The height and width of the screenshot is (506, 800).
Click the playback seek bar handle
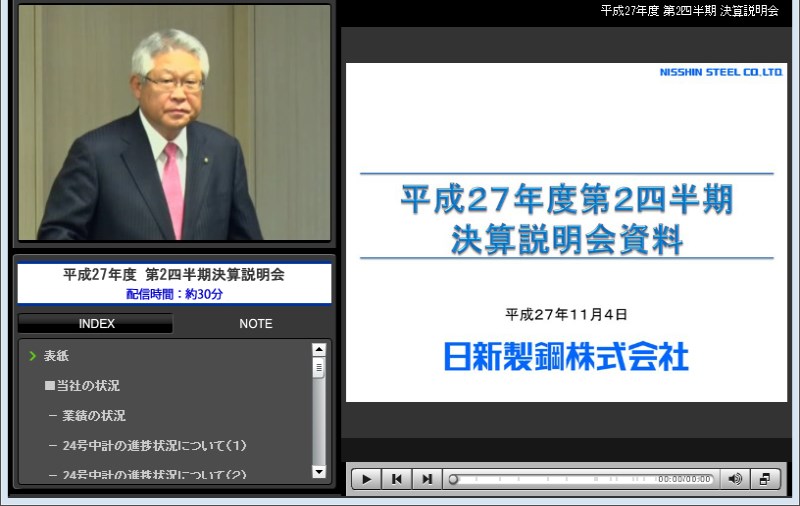[x=453, y=479]
